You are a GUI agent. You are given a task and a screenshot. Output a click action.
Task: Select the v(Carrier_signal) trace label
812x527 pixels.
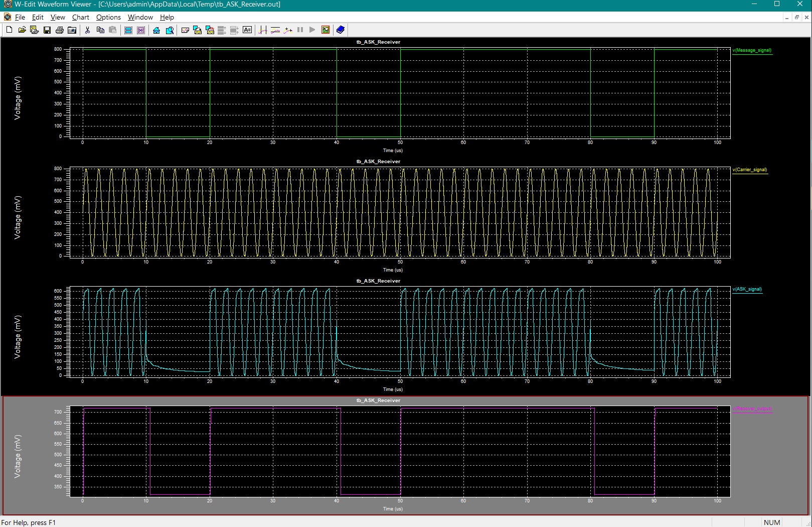(x=750, y=170)
